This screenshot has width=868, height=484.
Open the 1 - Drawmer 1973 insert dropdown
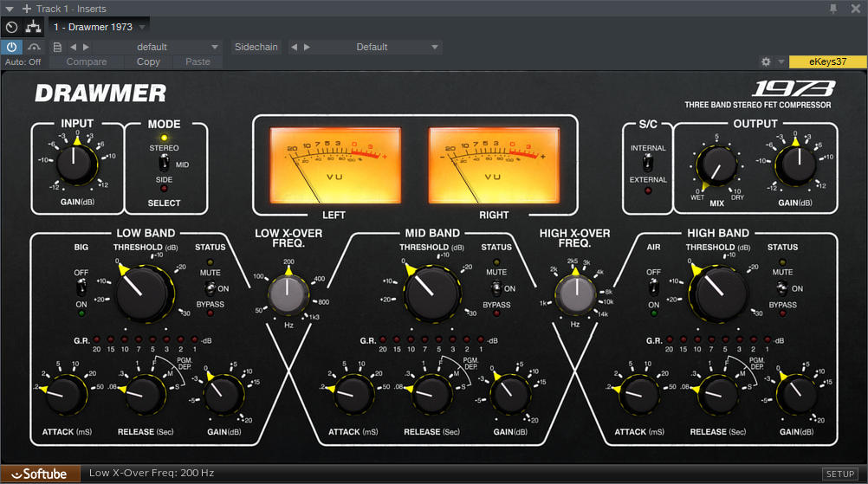point(100,27)
